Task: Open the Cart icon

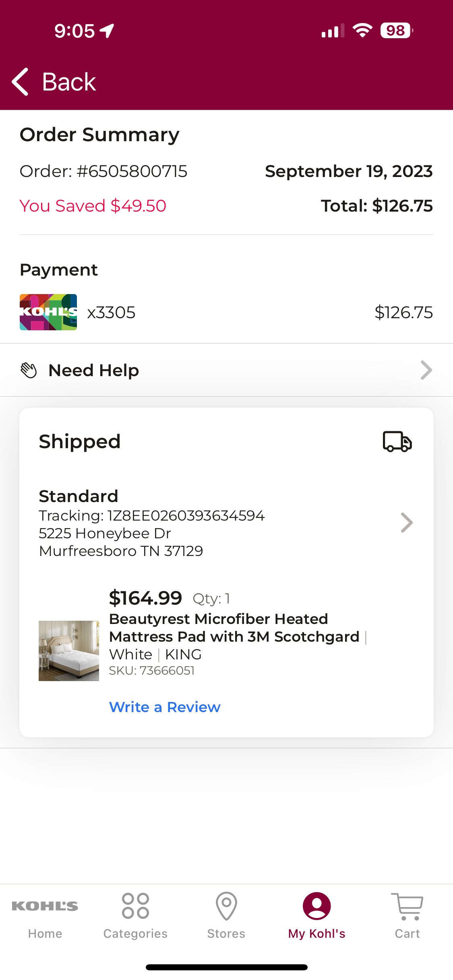Action: (407, 906)
